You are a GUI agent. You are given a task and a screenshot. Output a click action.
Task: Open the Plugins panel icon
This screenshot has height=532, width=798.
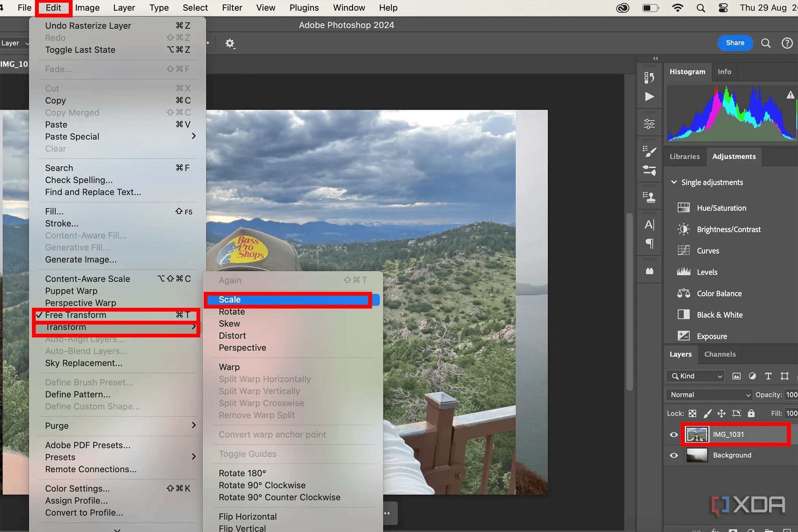[x=649, y=271]
